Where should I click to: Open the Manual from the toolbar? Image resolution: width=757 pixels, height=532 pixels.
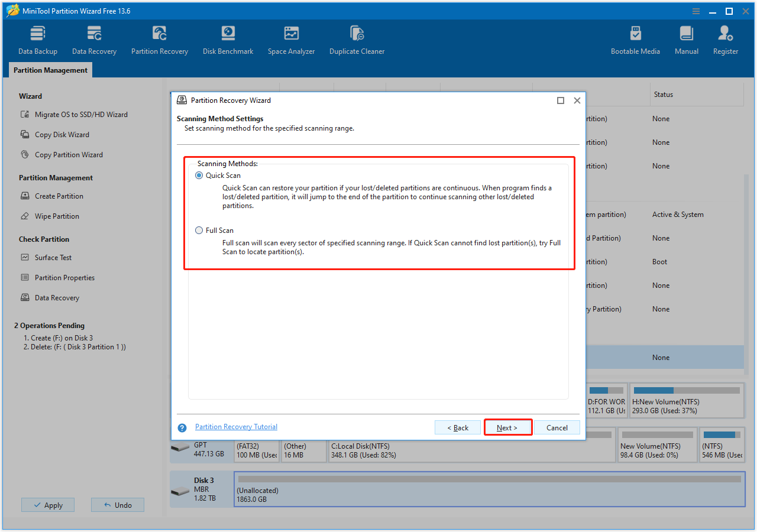click(686, 39)
